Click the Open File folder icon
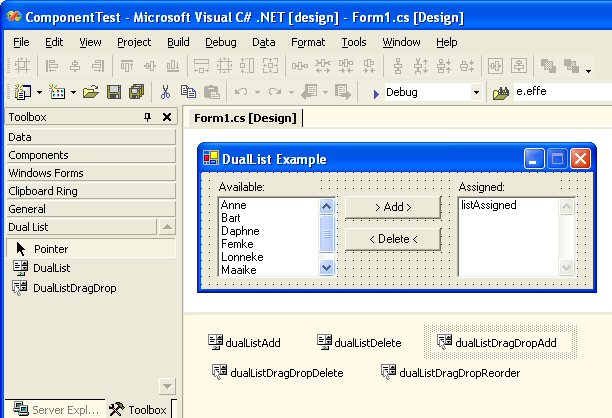 [x=91, y=92]
